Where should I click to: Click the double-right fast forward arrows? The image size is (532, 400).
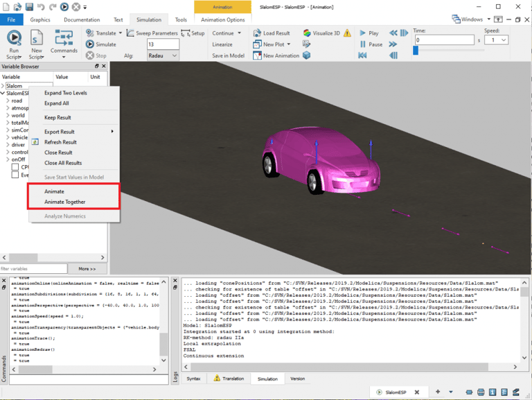coord(393,44)
